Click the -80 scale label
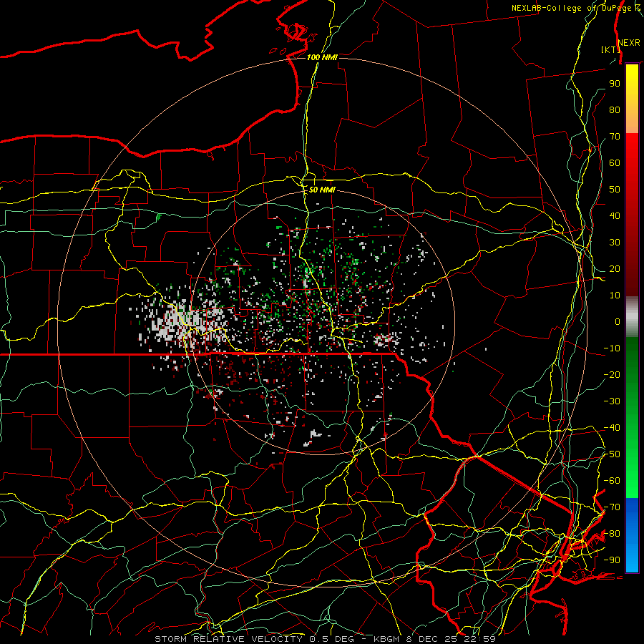 tap(612, 534)
